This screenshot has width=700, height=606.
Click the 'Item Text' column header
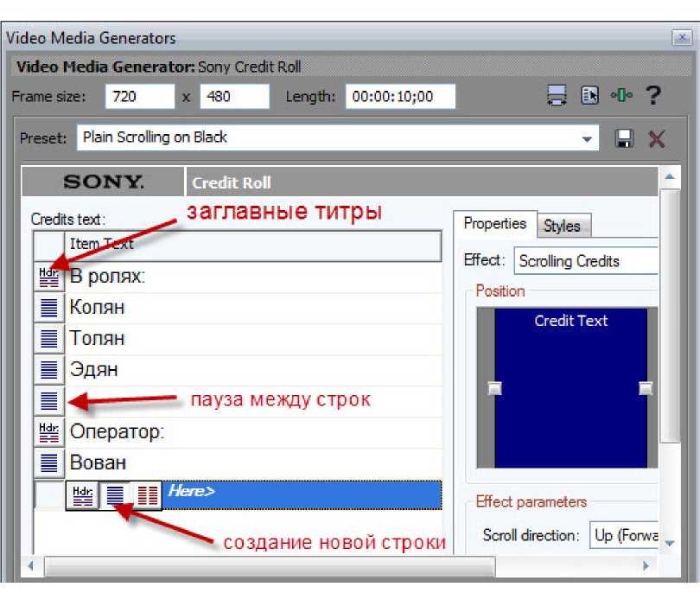coord(252,246)
